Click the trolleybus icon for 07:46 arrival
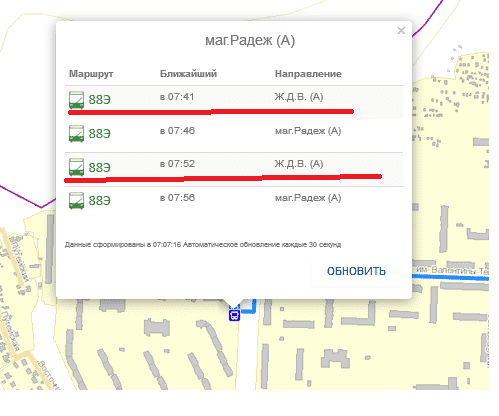The image size is (499, 416). [76, 134]
